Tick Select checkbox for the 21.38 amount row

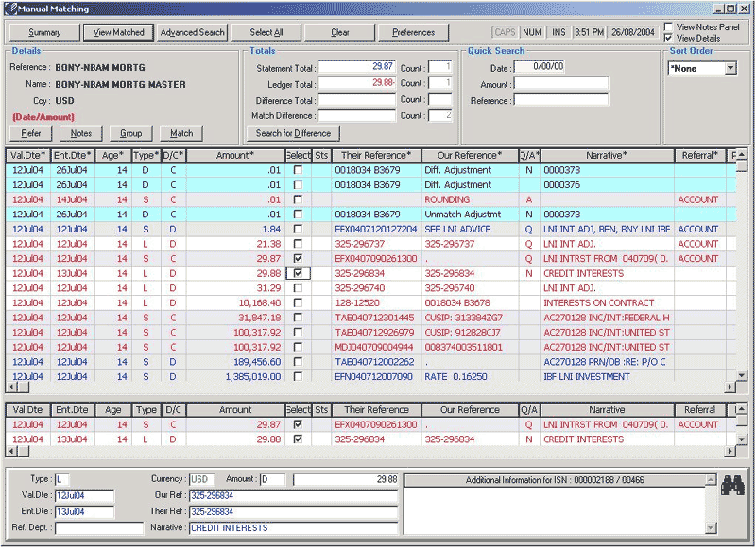pyautogui.click(x=298, y=244)
